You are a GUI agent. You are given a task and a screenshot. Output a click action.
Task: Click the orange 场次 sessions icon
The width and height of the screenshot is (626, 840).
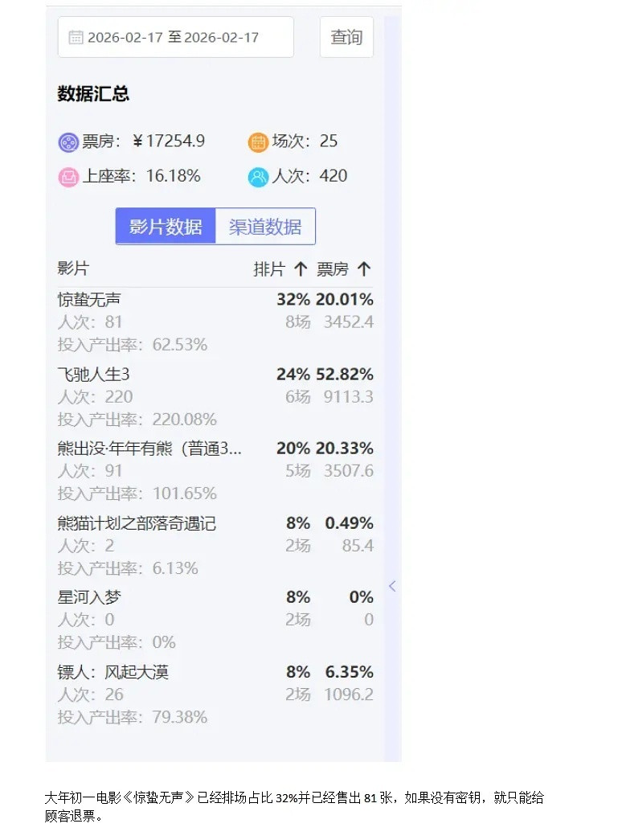[260, 141]
